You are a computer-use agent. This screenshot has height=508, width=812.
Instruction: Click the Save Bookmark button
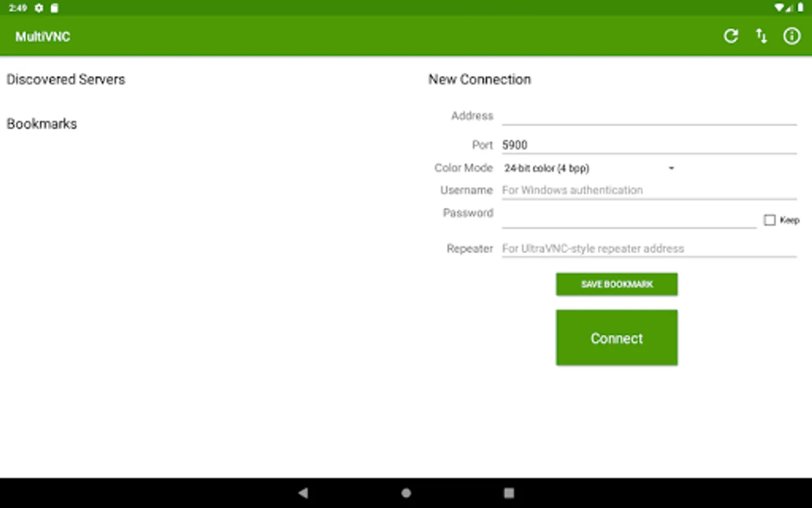point(617,284)
